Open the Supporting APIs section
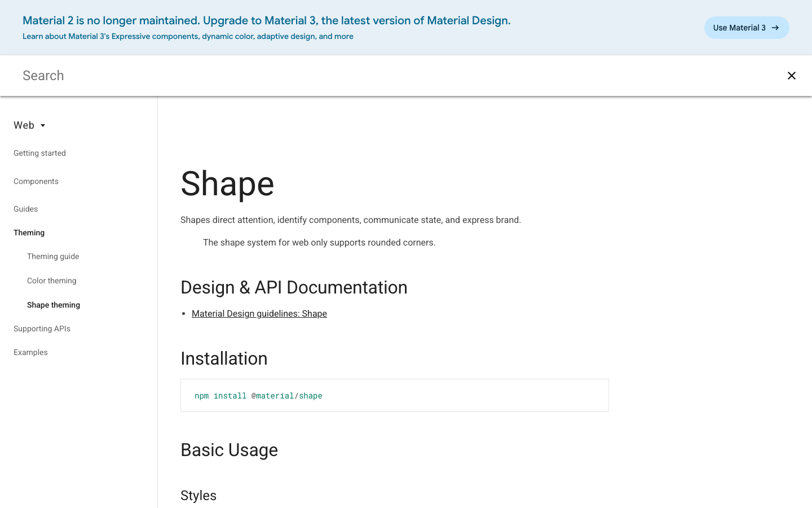The width and height of the screenshot is (812, 508). point(42,329)
